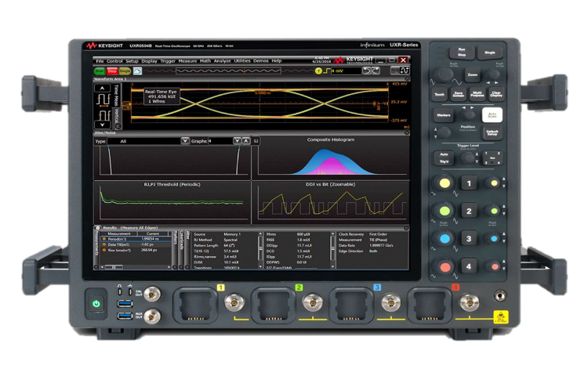Click the up arrow in measurement sidebar
588x376 pixels.
(x=102, y=89)
